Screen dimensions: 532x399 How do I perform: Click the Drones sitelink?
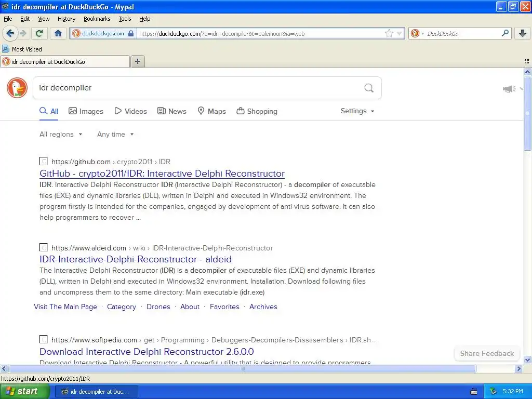[158, 307]
